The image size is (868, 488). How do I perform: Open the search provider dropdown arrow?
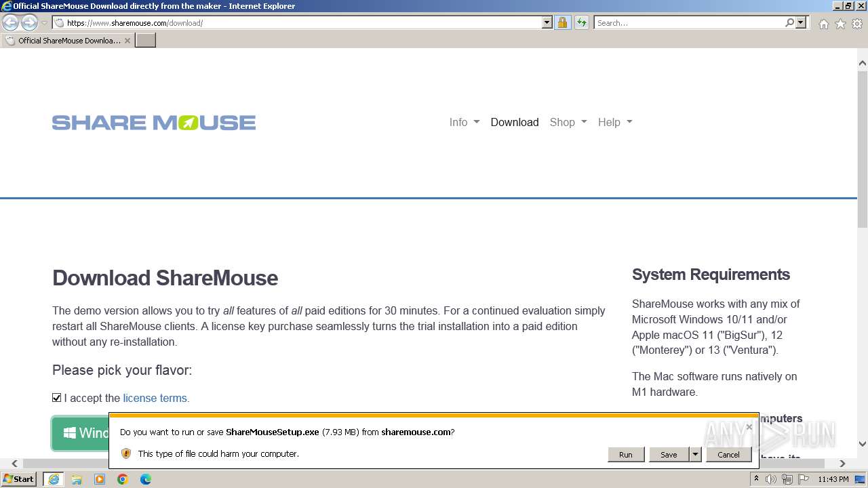pyautogui.click(x=801, y=22)
